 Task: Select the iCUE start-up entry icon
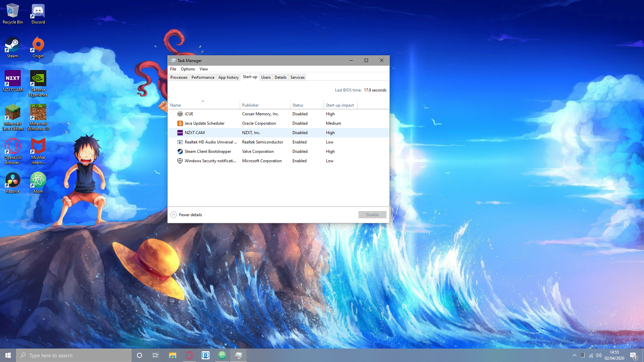coord(180,114)
